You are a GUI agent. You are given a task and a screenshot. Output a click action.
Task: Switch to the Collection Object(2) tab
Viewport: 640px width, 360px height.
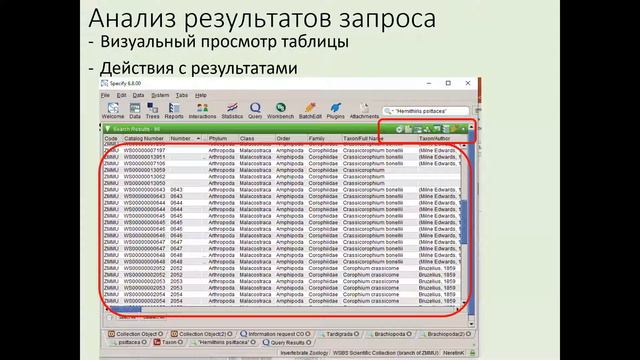202,334
